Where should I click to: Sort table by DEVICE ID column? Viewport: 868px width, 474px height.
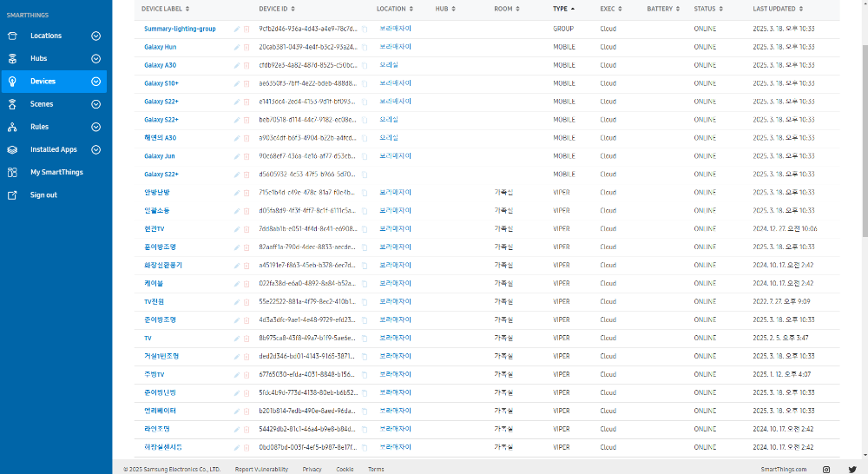pos(277,9)
